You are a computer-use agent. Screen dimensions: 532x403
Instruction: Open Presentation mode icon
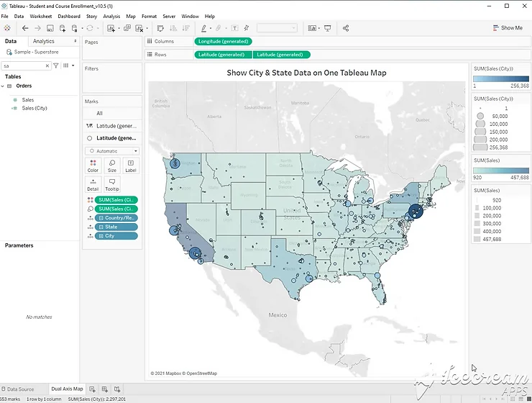[328, 28]
